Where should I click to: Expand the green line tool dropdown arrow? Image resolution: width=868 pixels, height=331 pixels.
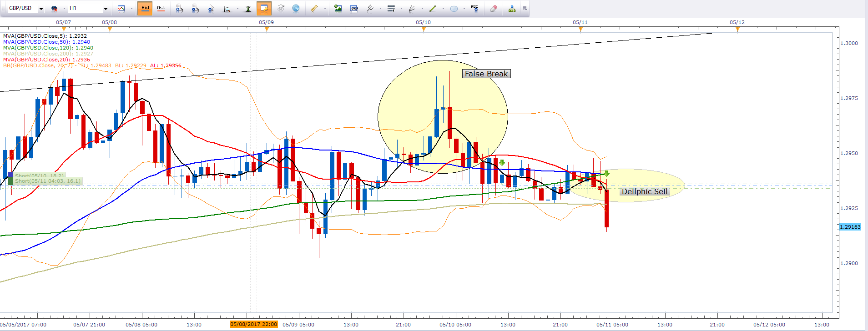[443, 9]
